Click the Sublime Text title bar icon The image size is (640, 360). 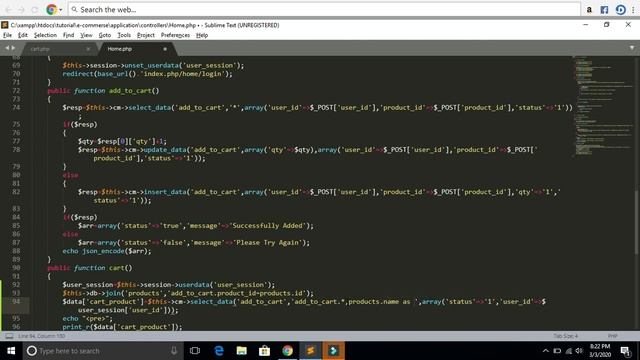coord(5,25)
